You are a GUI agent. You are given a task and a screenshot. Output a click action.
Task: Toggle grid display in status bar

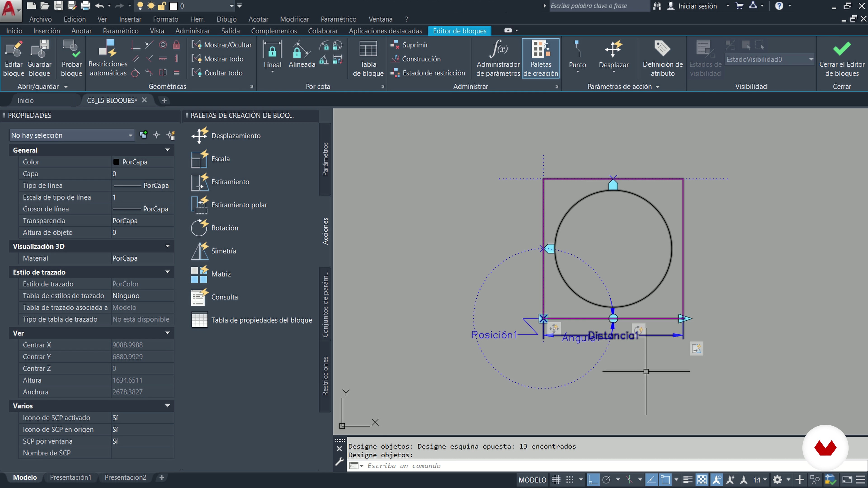[556, 480]
